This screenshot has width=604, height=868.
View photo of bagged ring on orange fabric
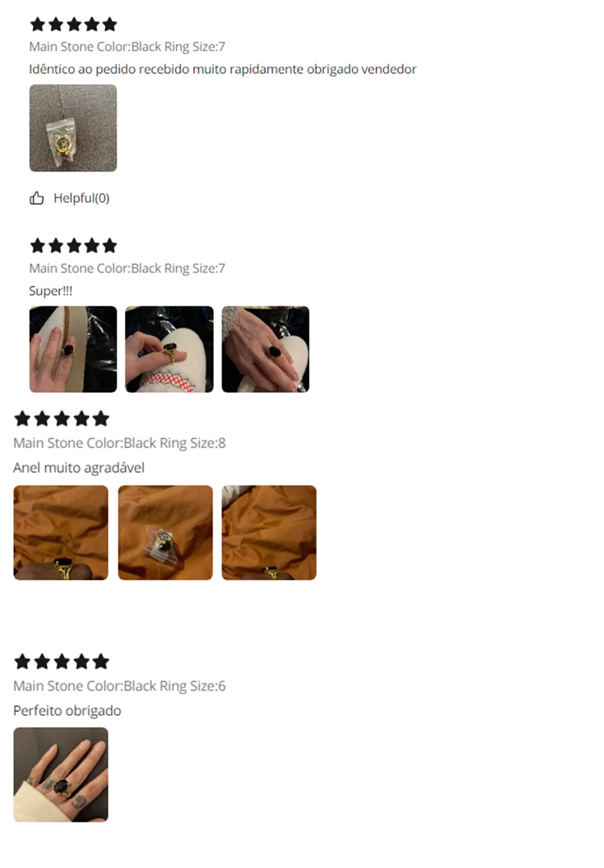[166, 532]
